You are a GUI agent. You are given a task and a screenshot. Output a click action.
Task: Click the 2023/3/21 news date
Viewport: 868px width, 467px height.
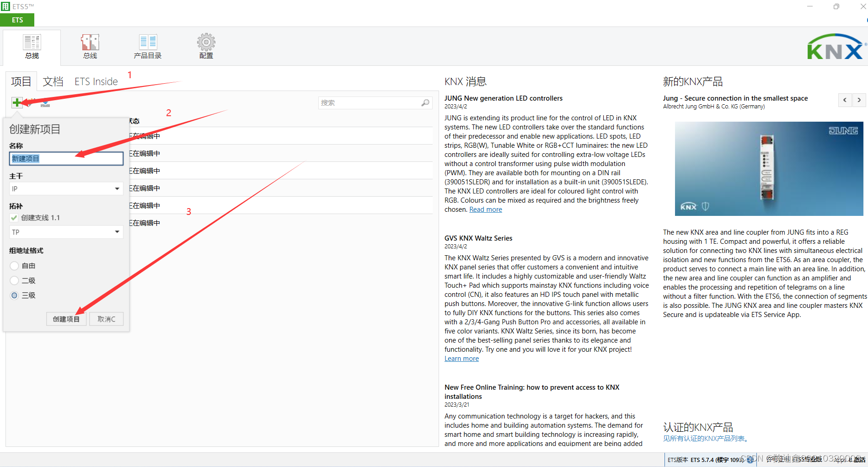coord(457,405)
